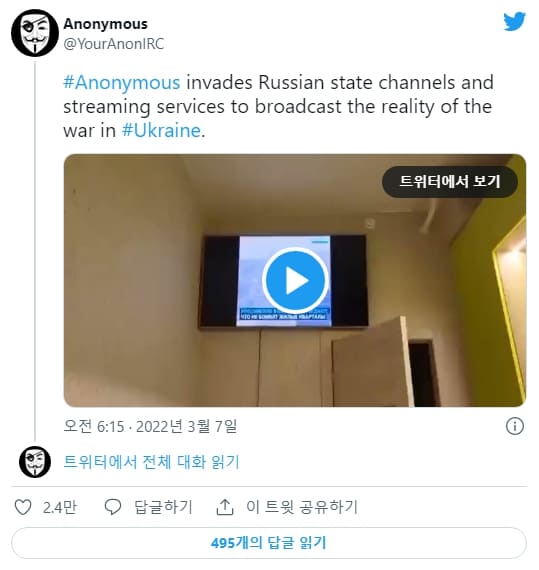
Task: Click 이 트윗 공유하기 share label
Action: point(302,507)
